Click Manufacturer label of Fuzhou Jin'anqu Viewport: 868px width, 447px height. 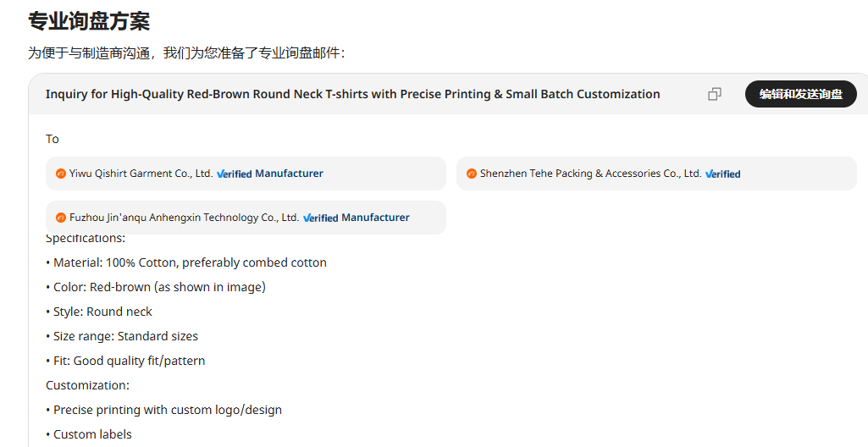[x=375, y=218]
